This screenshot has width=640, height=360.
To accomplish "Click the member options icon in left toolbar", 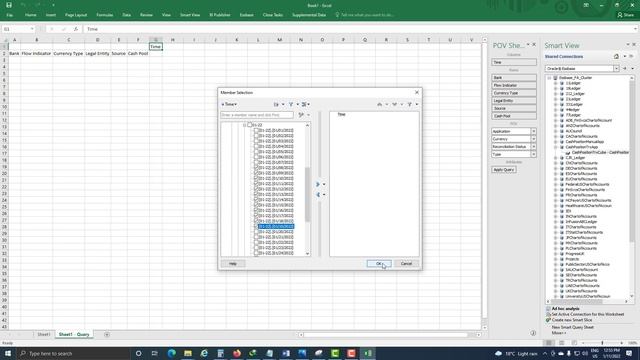I will [304, 104].
